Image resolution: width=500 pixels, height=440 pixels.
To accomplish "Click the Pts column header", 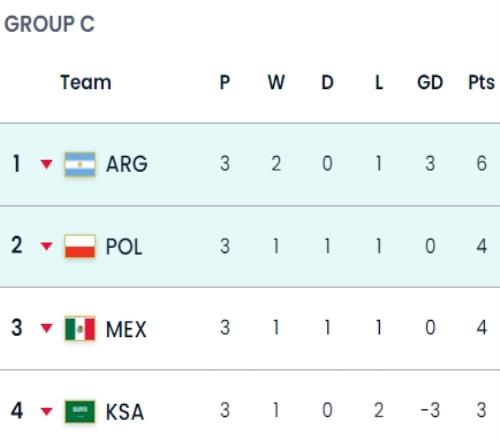I will 481,82.
